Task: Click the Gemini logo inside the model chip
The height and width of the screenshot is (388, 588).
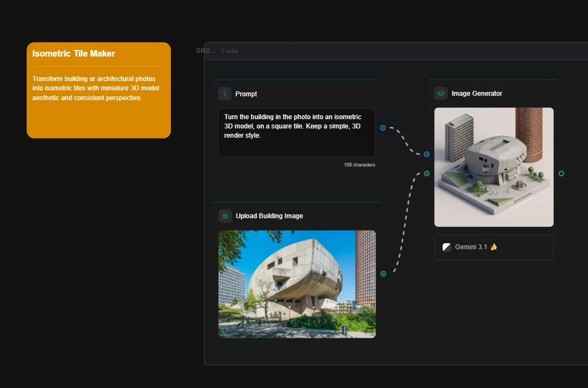Action: [446, 247]
